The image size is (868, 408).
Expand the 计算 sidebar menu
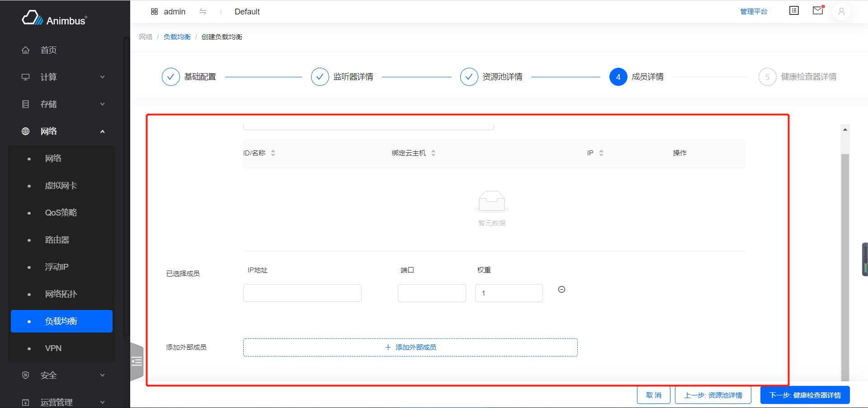(63, 77)
